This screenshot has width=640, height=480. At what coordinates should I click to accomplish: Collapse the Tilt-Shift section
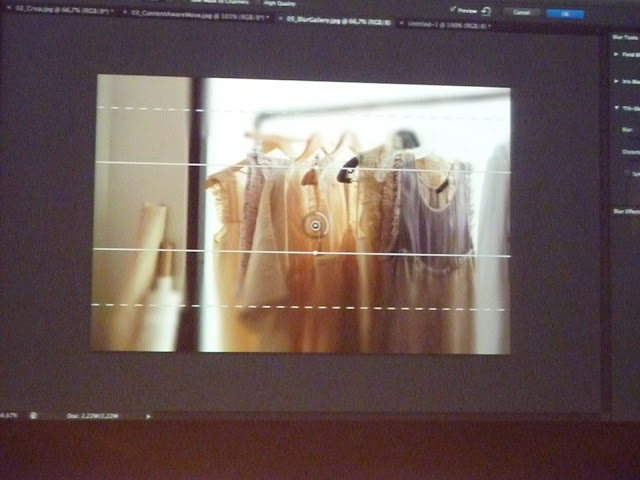coord(616,108)
